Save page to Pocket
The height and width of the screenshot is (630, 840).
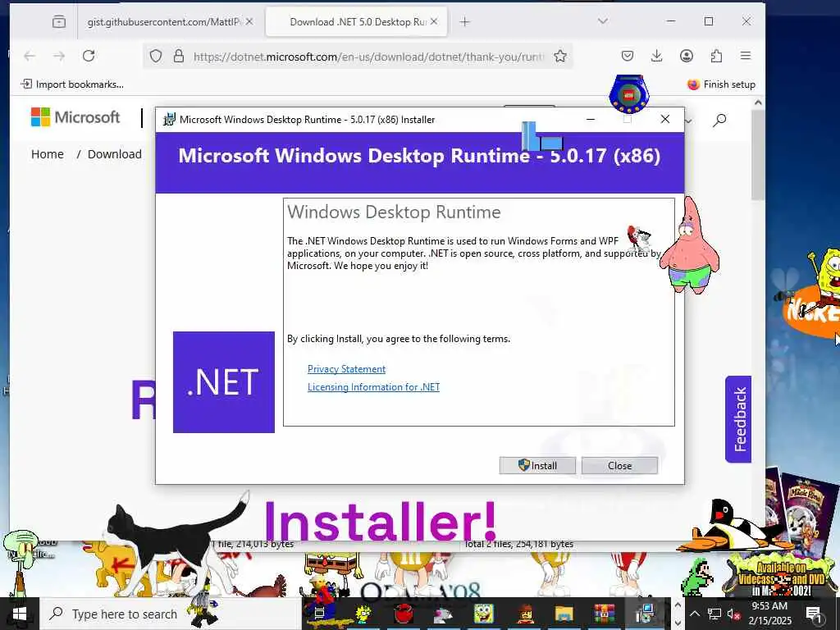tap(628, 56)
